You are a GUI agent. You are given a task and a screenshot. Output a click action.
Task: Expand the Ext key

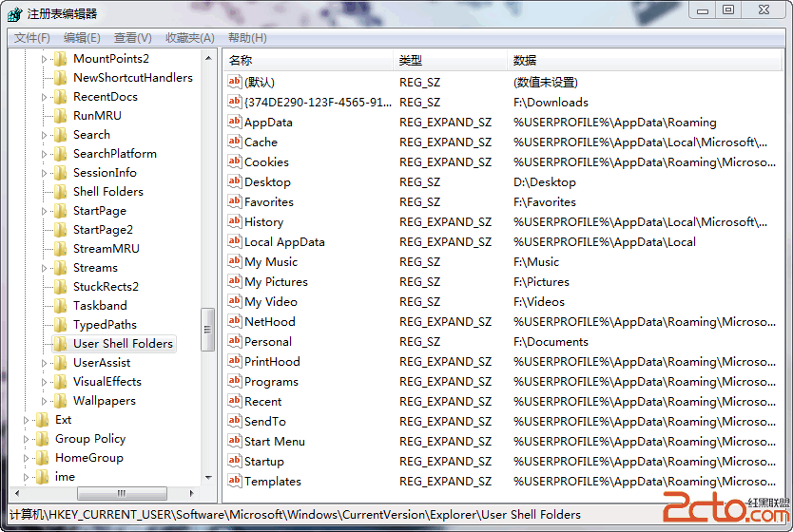click(26, 420)
